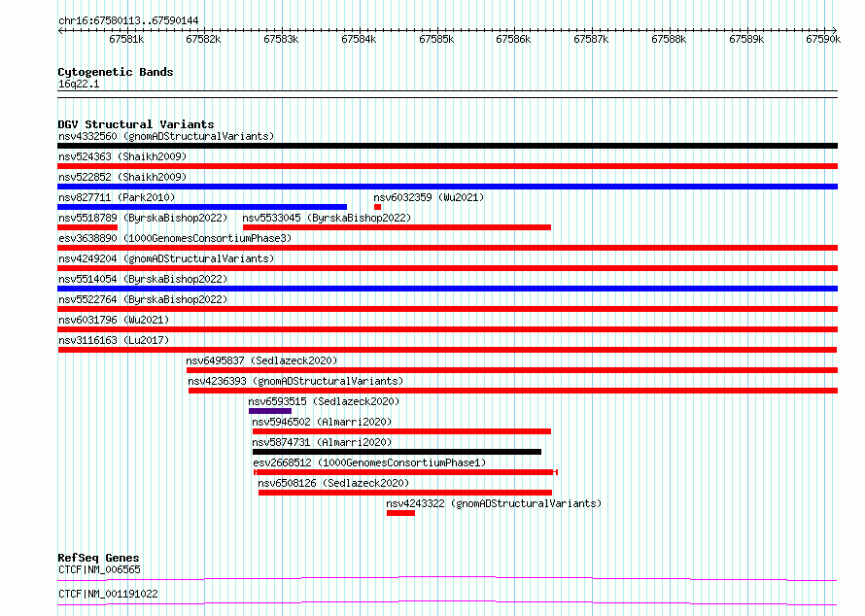Select the nsv524363 (Shaikh2009) label

click(x=122, y=156)
